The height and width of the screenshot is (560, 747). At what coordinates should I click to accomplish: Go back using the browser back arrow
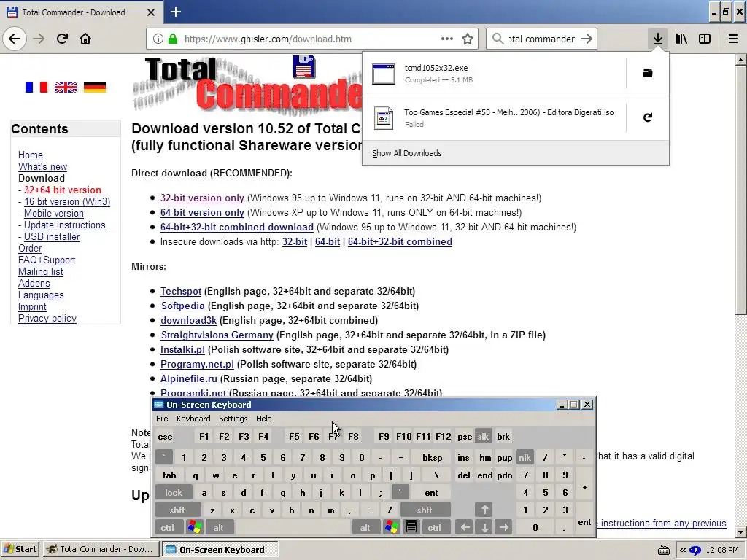(x=15, y=39)
